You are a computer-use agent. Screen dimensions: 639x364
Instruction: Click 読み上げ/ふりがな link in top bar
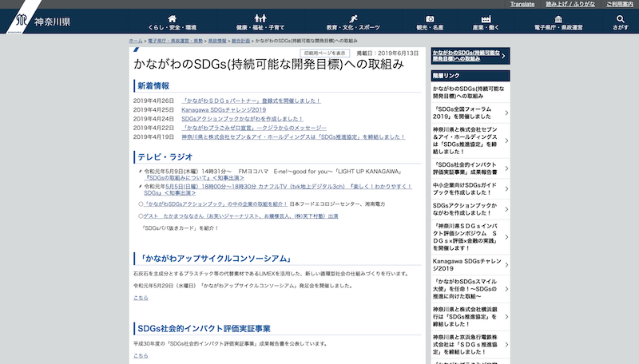click(x=570, y=4)
